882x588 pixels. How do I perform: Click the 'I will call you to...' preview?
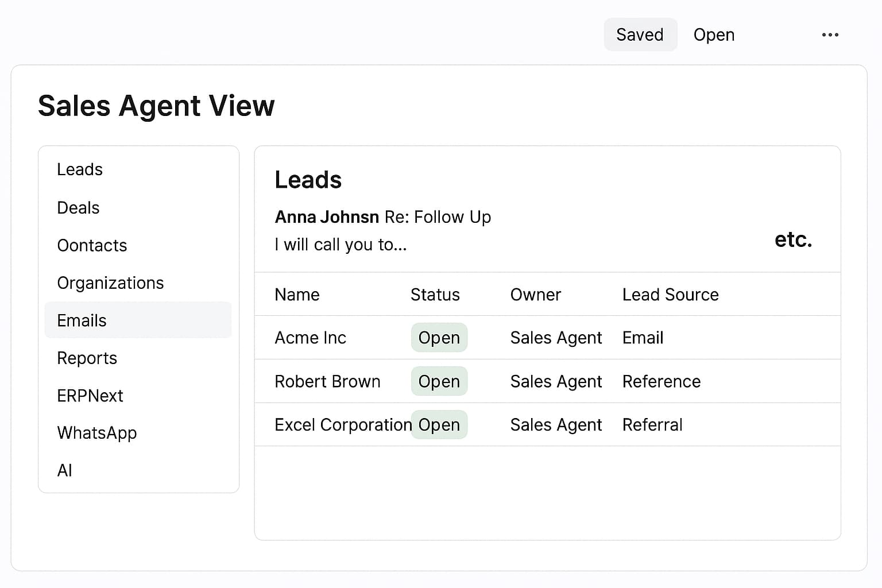(x=341, y=245)
